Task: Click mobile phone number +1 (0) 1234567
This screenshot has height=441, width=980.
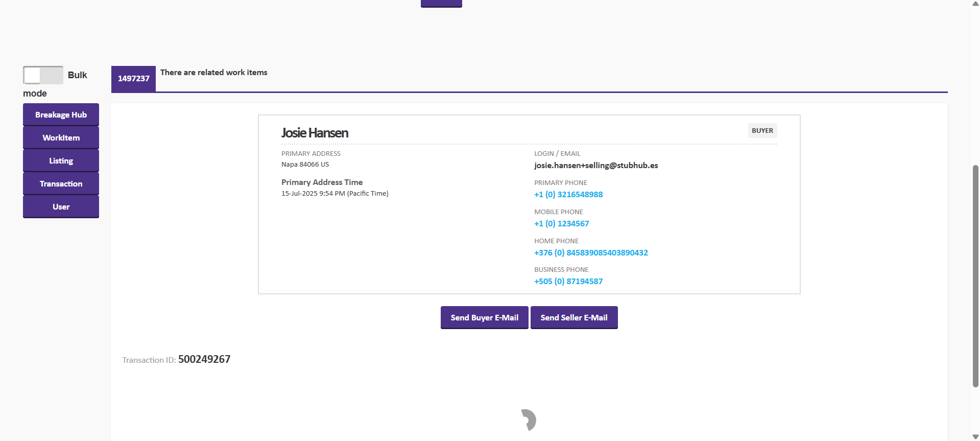Action: [x=561, y=223]
